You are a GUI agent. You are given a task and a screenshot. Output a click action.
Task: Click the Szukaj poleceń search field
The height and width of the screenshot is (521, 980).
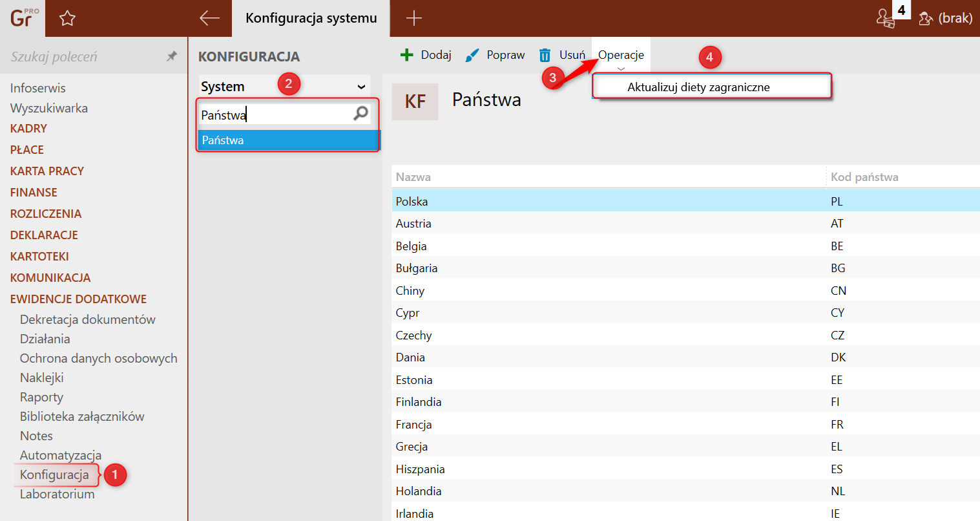84,56
